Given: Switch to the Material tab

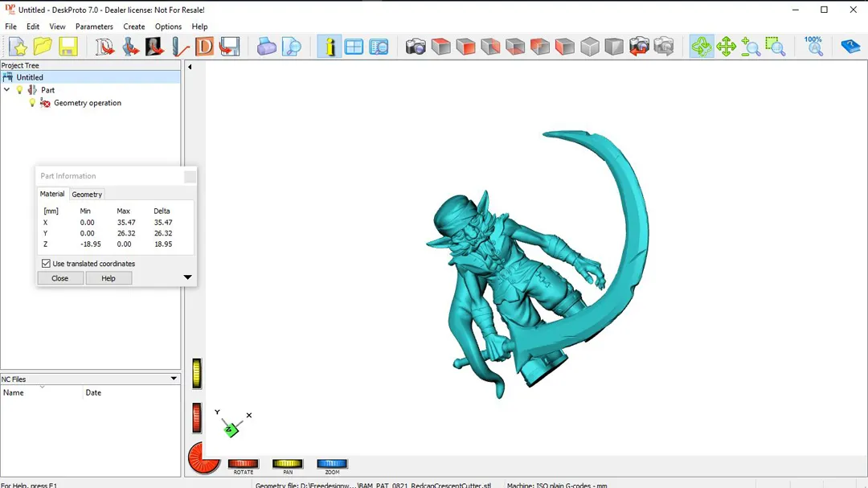Looking at the screenshot, I should [x=52, y=194].
